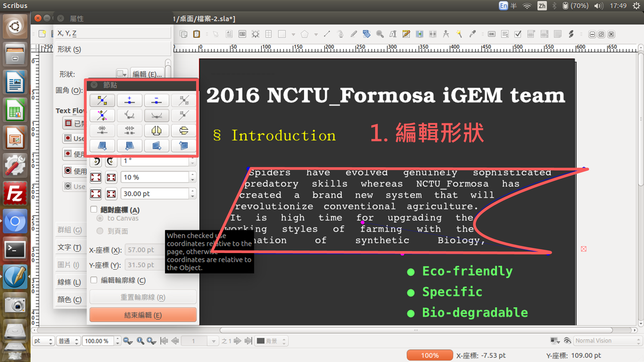Toggle the absolute coordinates checkbox (絕對座標)
The height and width of the screenshot is (362, 644).
(x=94, y=209)
